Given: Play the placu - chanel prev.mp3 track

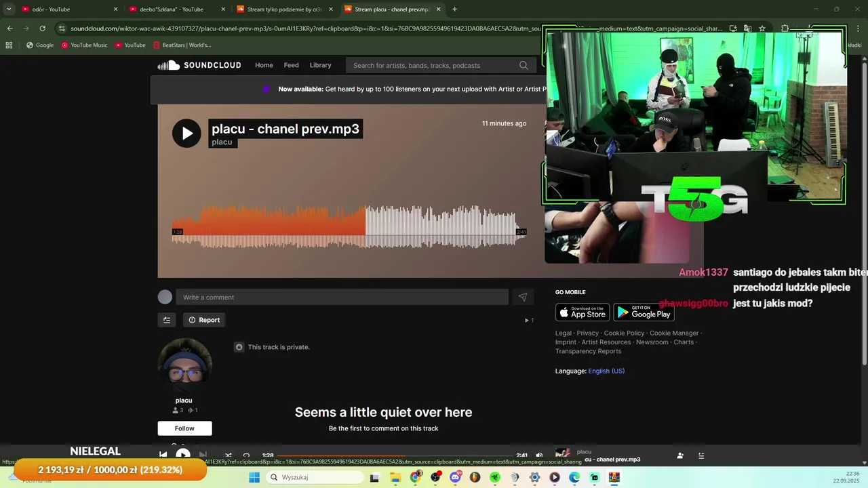Looking at the screenshot, I should [x=186, y=133].
